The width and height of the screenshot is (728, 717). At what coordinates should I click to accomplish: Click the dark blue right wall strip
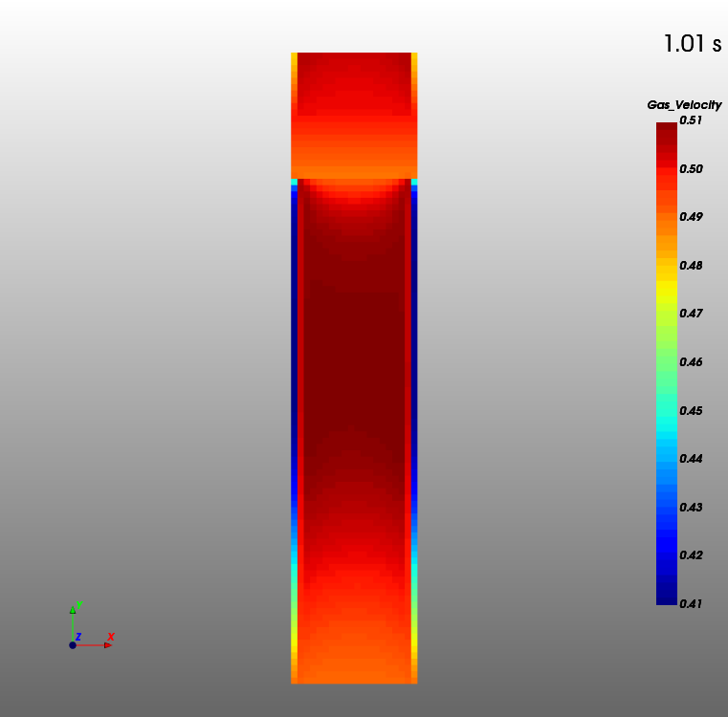pos(414,335)
